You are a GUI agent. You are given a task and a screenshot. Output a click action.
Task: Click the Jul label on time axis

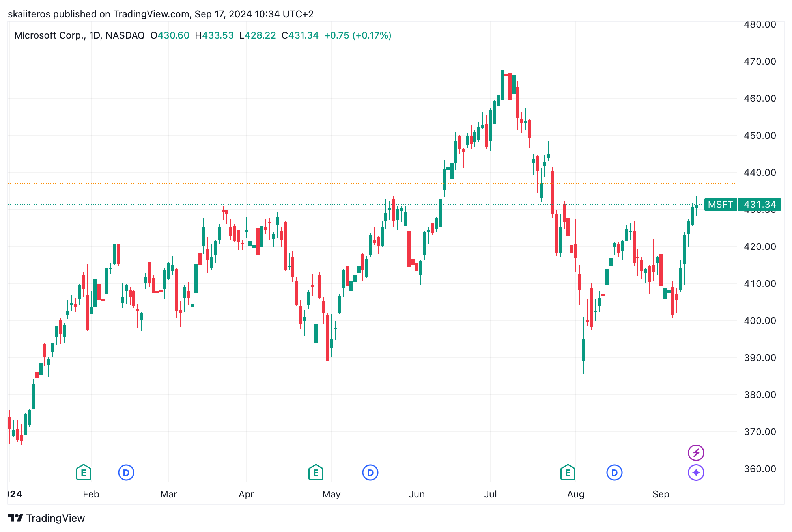[490, 494]
